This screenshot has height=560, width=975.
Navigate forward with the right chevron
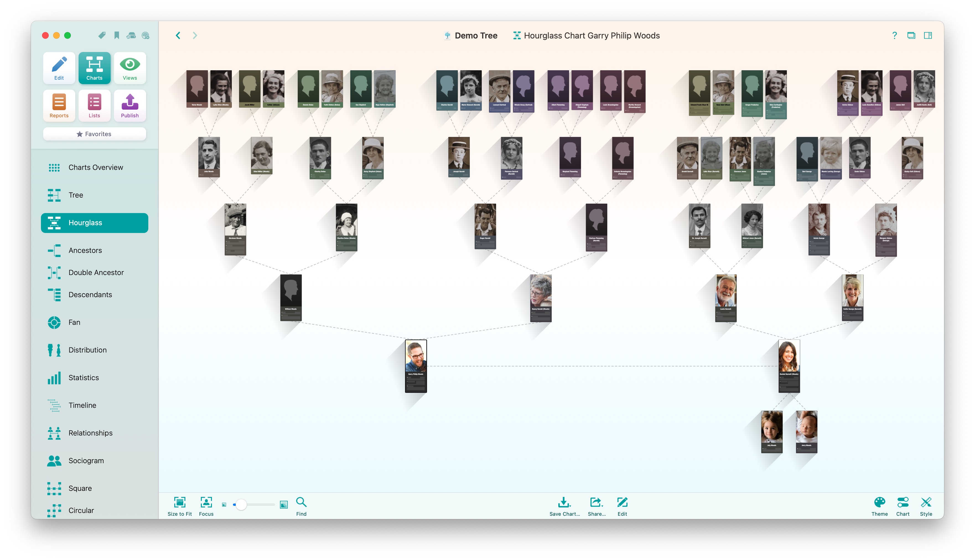195,35
